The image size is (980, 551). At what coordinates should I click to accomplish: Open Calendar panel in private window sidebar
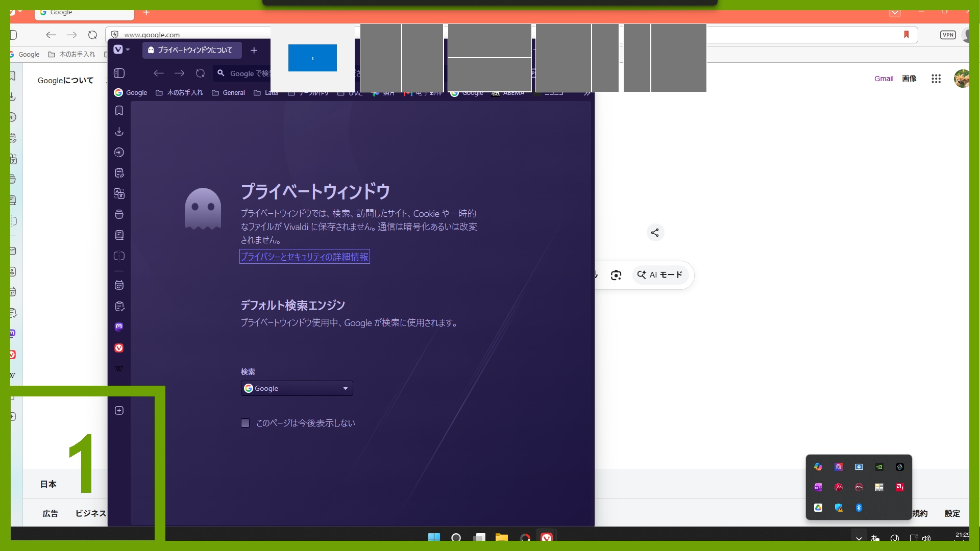coord(119,285)
